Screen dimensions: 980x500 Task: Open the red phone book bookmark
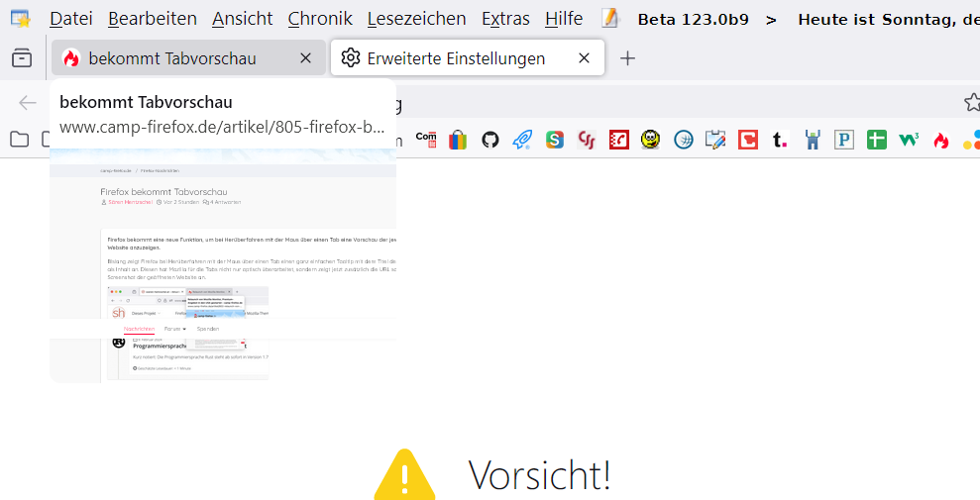(619, 140)
